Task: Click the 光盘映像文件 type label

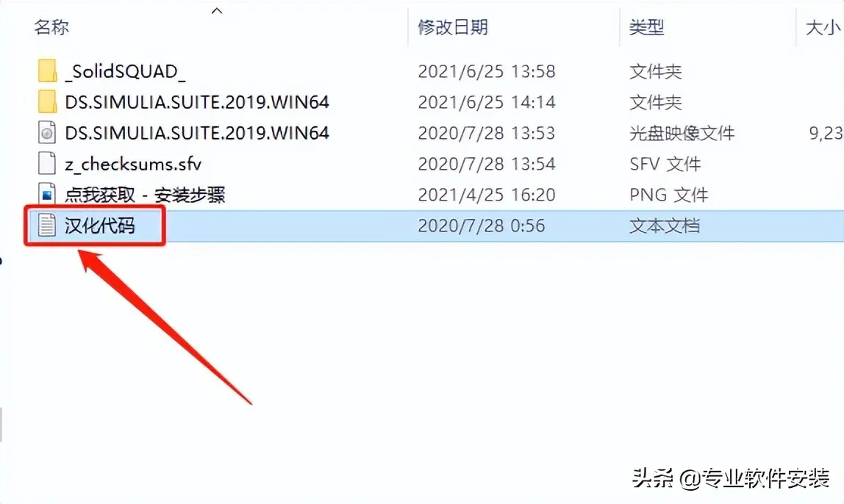Action: (x=682, y=133)
